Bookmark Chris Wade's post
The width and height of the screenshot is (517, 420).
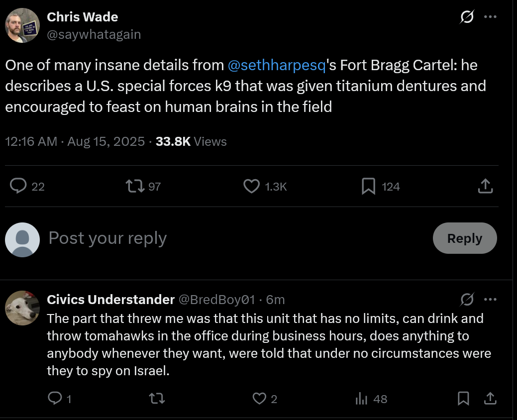coord(368,186)
